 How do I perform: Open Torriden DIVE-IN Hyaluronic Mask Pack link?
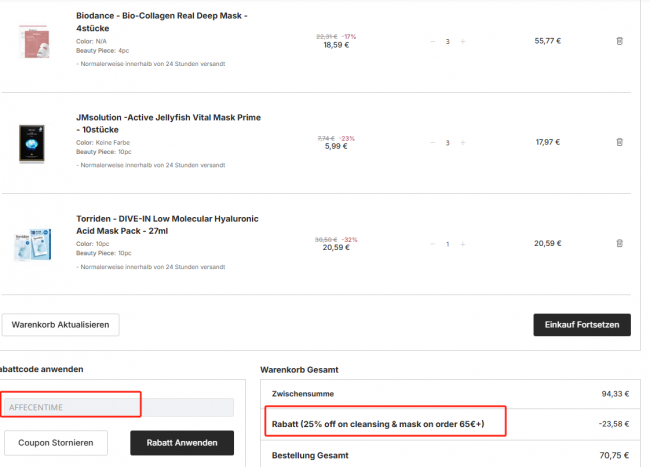click(167, 225)
